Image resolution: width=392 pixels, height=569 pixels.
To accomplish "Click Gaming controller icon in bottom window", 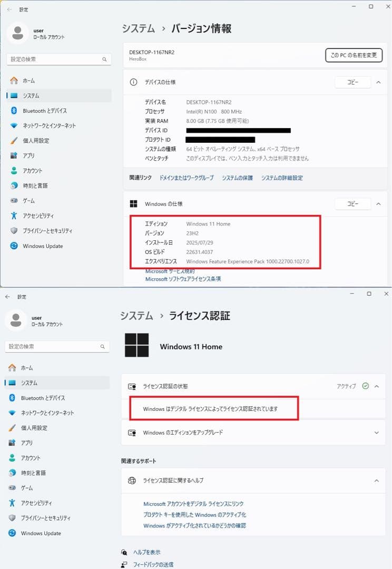I will click(x=12, y=488).
